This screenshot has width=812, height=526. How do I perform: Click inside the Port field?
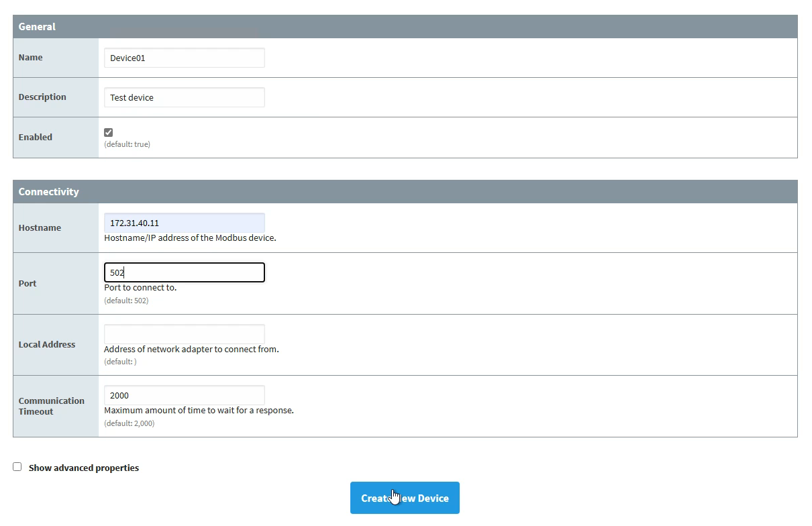(184, 272)
